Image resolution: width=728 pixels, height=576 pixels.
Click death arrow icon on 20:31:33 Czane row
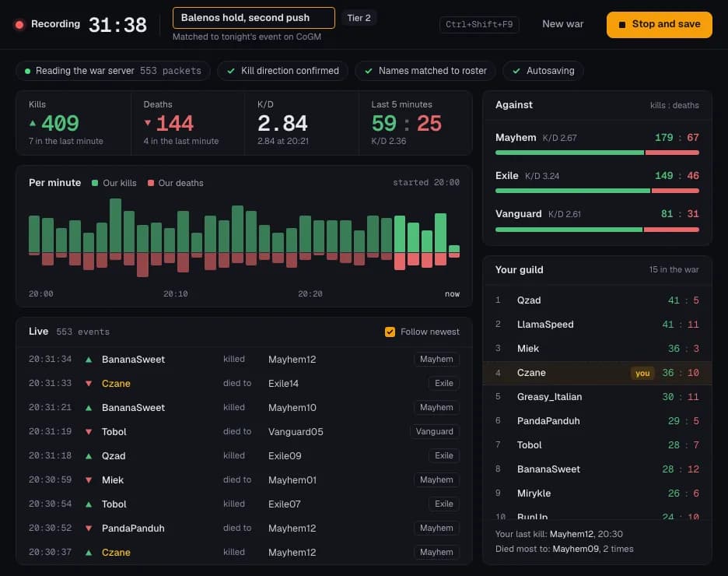coord(89,384)
